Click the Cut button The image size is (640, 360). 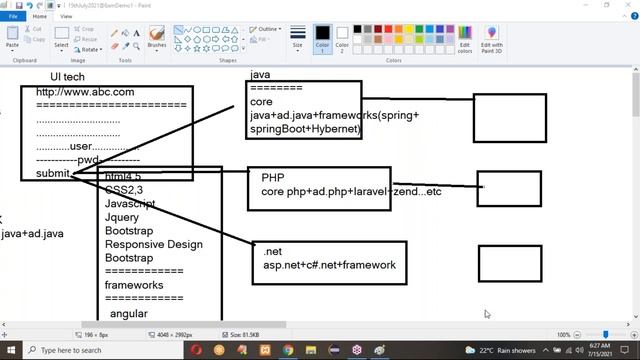pyautogui.click(x=33, y=29)
